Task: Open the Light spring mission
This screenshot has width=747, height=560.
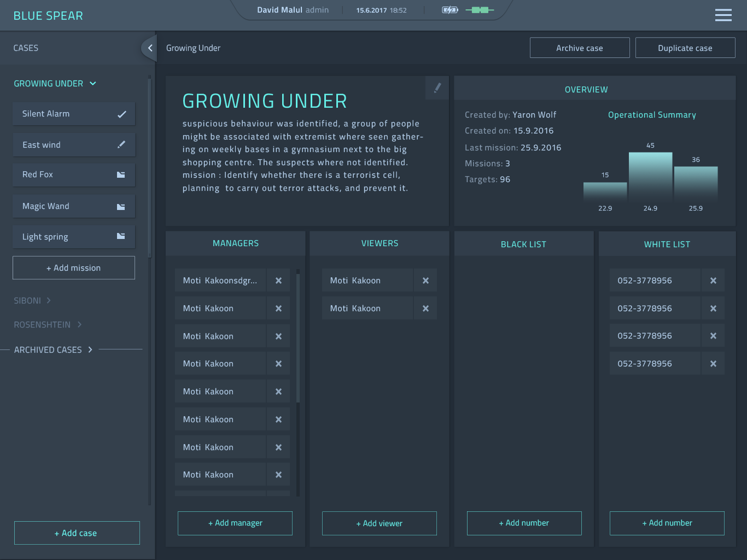Action: click(x=74, y=236)
